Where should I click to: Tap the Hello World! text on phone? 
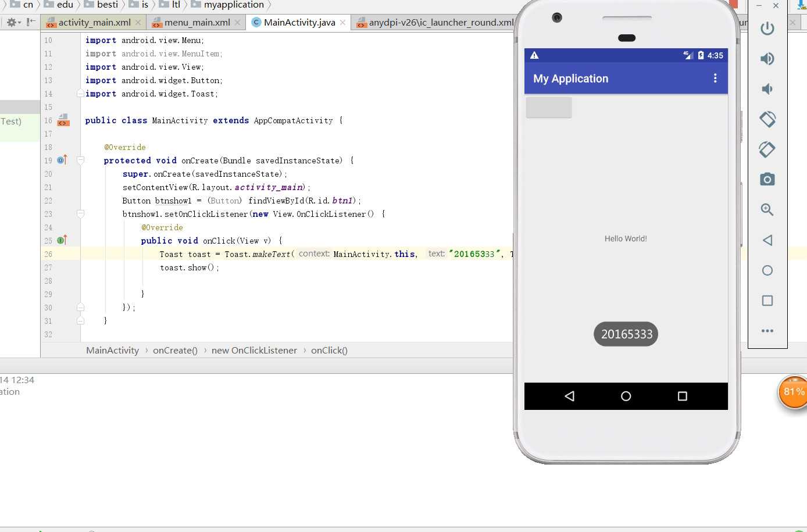626,238
